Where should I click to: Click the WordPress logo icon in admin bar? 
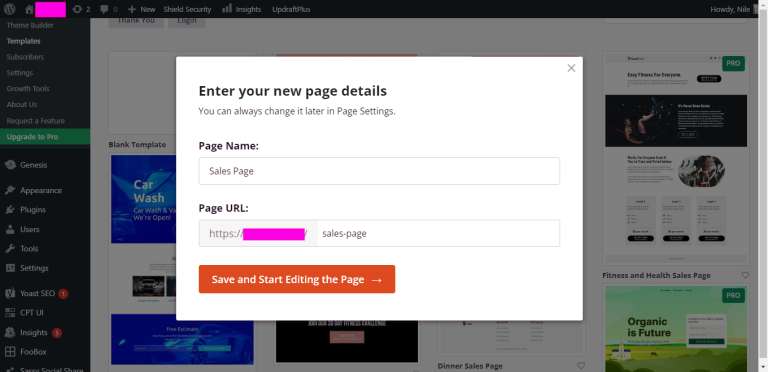(9, 9)
